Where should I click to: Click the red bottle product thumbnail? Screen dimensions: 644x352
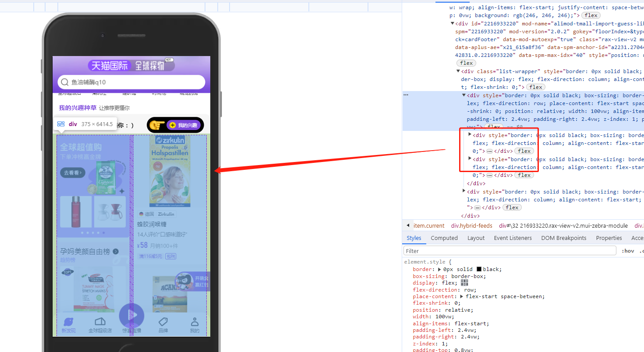[x=76, y=211]
